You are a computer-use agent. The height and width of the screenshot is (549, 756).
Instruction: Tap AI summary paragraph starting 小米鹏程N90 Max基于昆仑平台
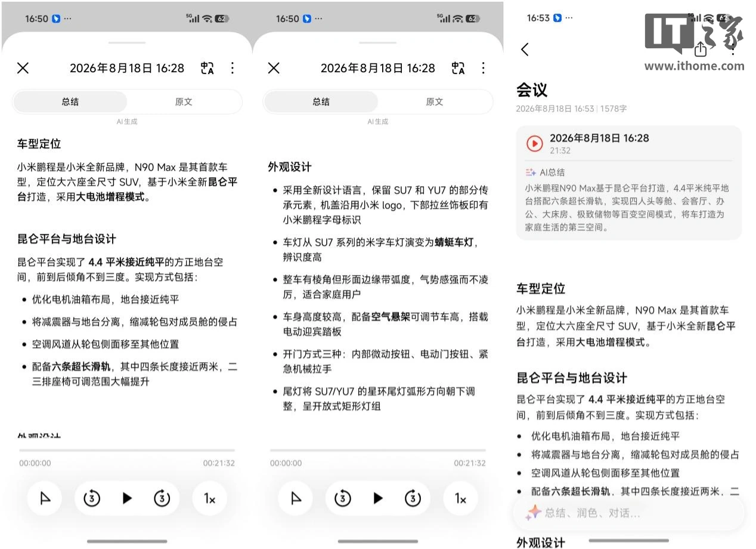pos(627,208)
